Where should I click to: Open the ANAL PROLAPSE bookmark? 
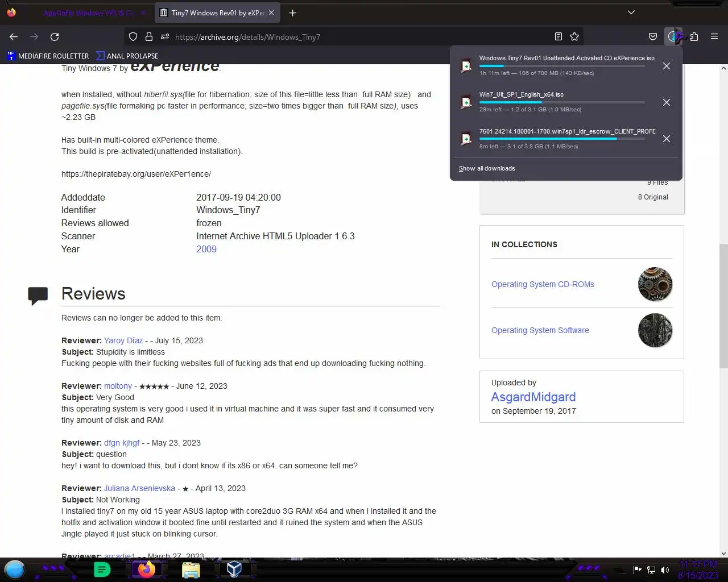pyautogui.click(x=127, y=56)
